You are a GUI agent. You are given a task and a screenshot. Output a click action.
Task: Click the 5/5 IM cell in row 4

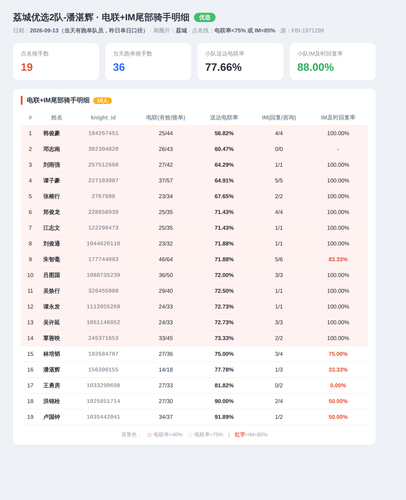tap(279, 181)
